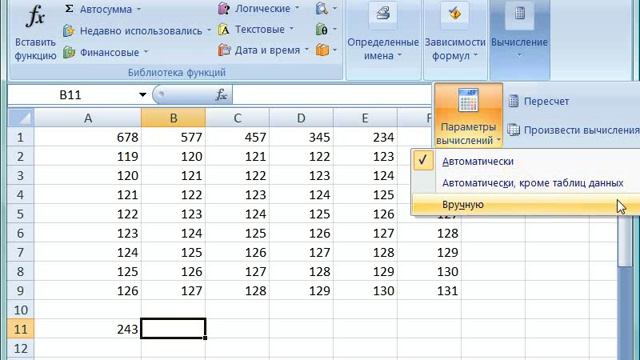The image size is (640, 360).
Task: Click the Автосумма sigma icon
Action: click(69, 9)
